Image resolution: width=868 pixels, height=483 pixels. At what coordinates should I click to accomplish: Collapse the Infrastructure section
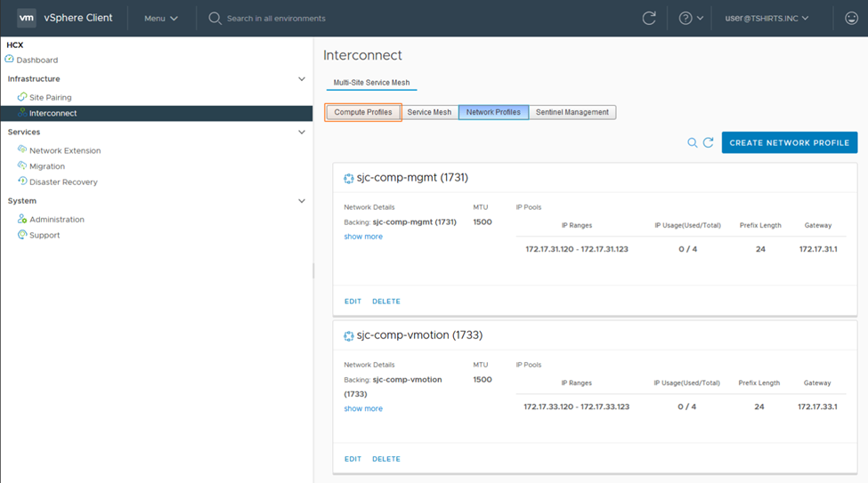click(302, 79)
